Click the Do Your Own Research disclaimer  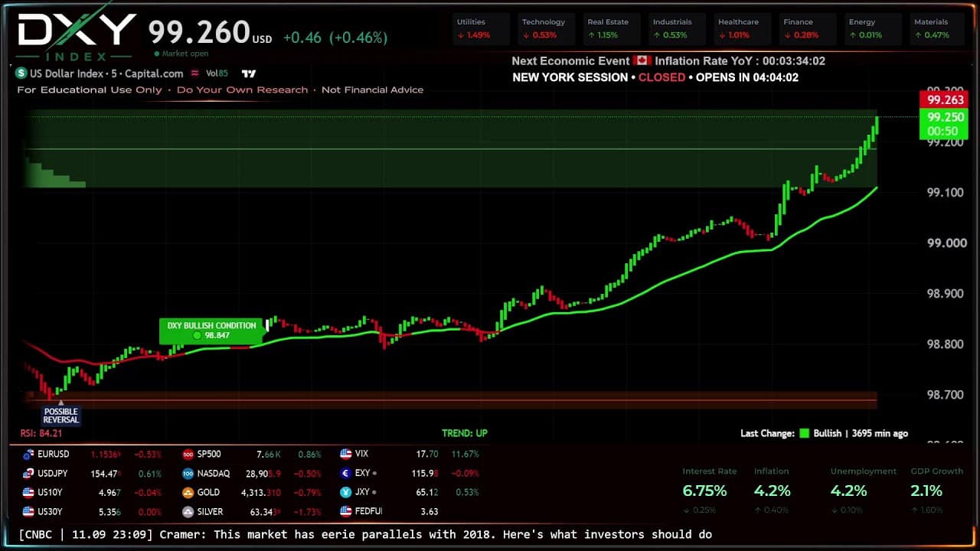pos(242,90)
